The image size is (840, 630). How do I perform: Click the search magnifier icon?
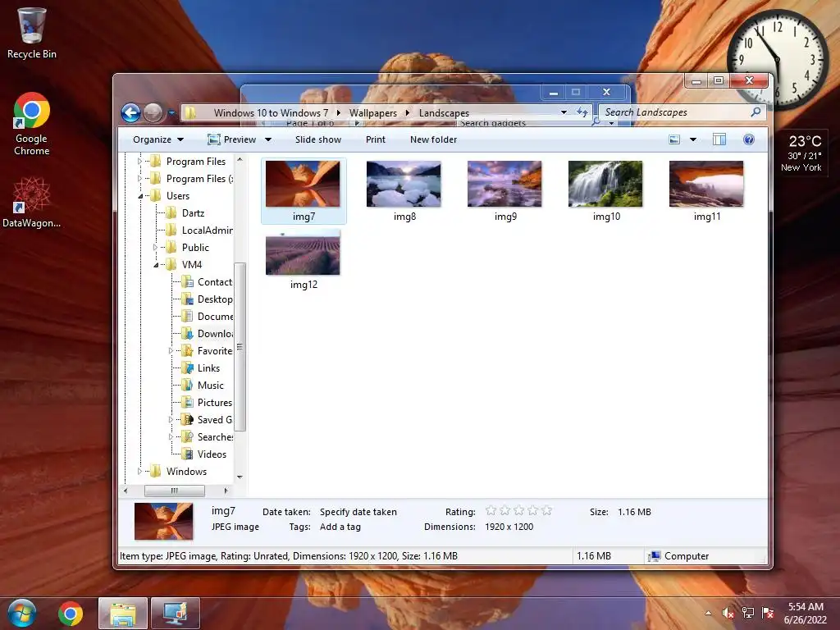coord(756,112)
